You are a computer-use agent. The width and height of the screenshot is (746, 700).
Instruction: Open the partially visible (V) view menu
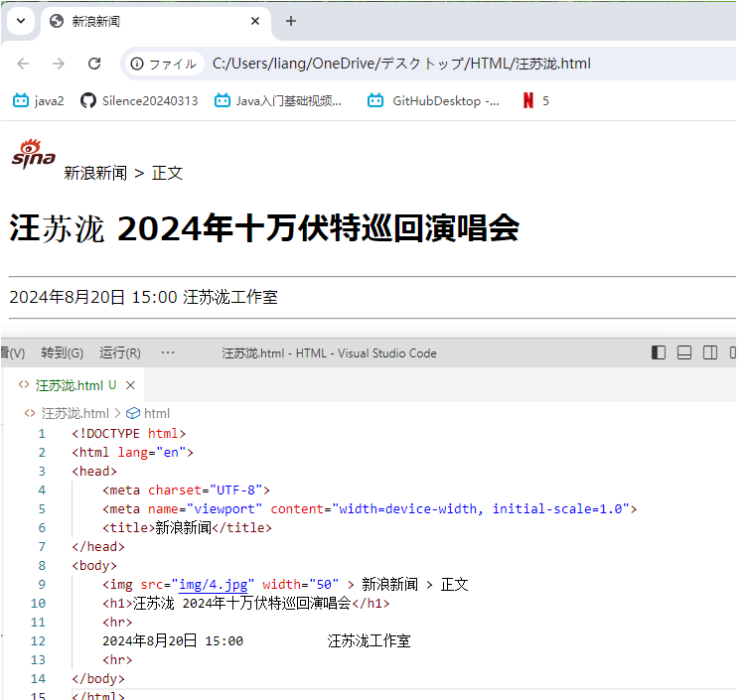click(x=13, y=352)
